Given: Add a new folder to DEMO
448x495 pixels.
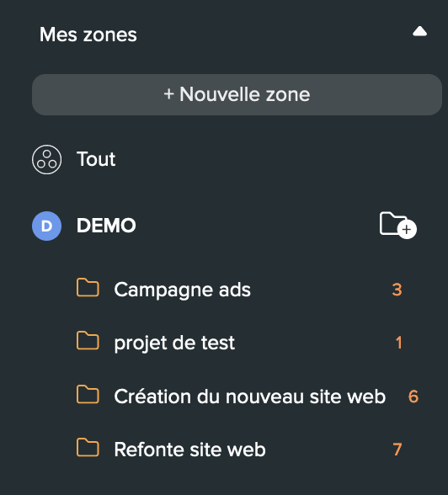Looking at the screenshot, I should click(x=398, y=226).
